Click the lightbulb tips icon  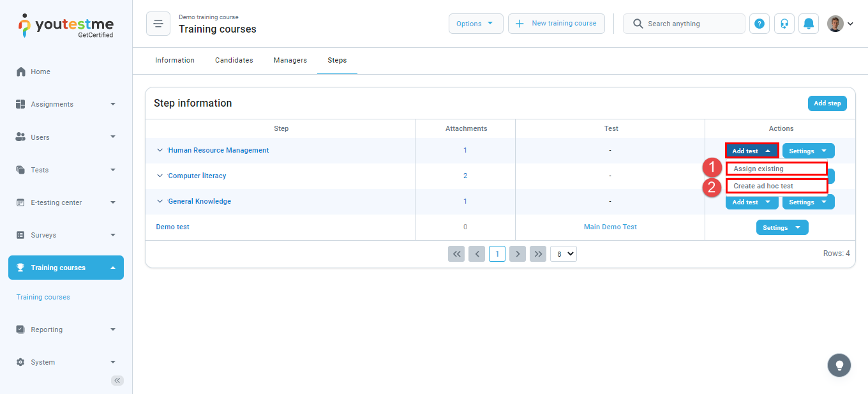pyautogui.click(x=839, y=365)
